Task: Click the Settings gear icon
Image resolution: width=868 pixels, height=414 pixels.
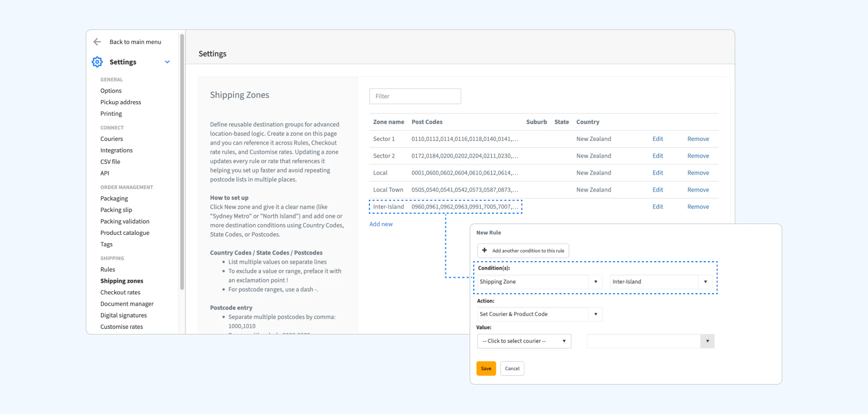Action: pos(97,62)
